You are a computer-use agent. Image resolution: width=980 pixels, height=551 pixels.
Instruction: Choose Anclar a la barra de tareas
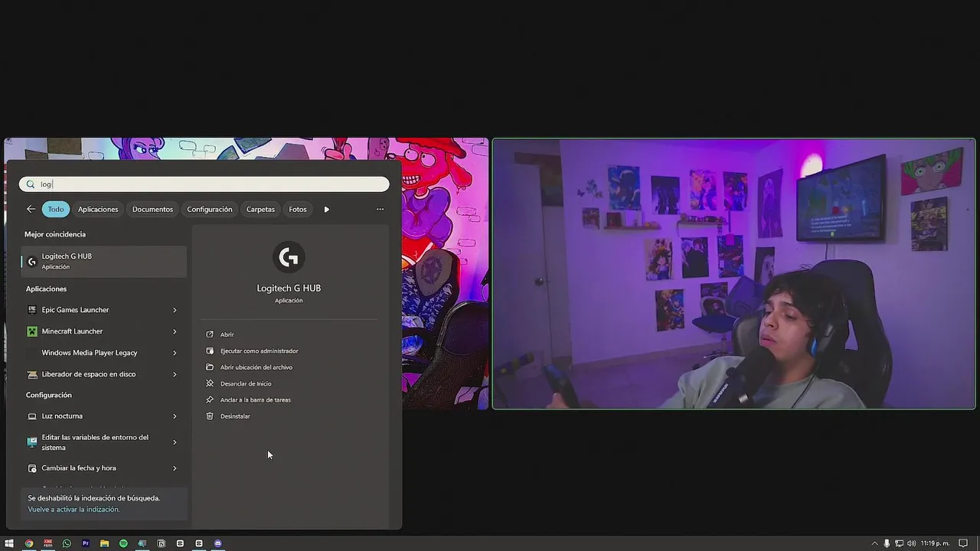click(x=255, y=399)
